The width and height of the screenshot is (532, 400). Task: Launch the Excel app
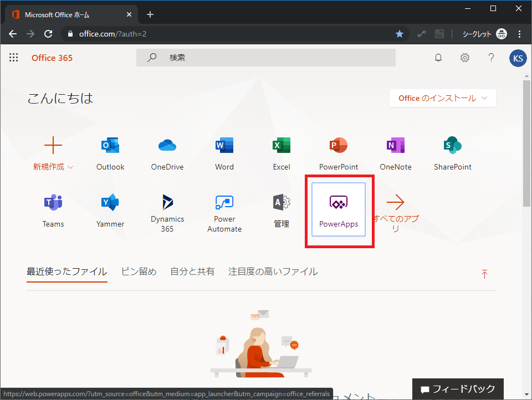click(282, 153)
